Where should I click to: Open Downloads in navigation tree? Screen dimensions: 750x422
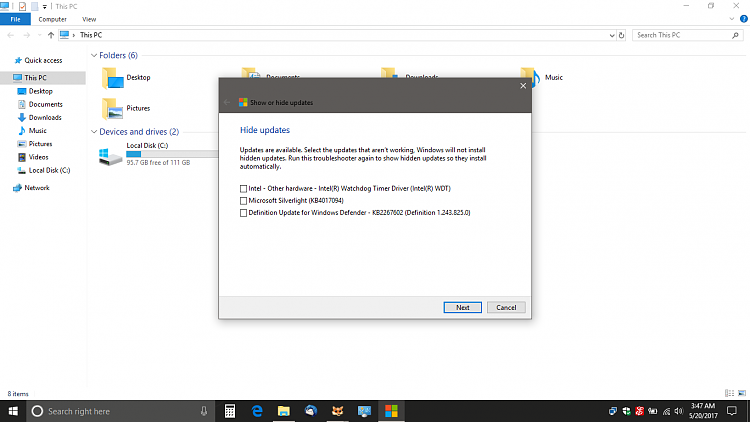tap(45, 117)
